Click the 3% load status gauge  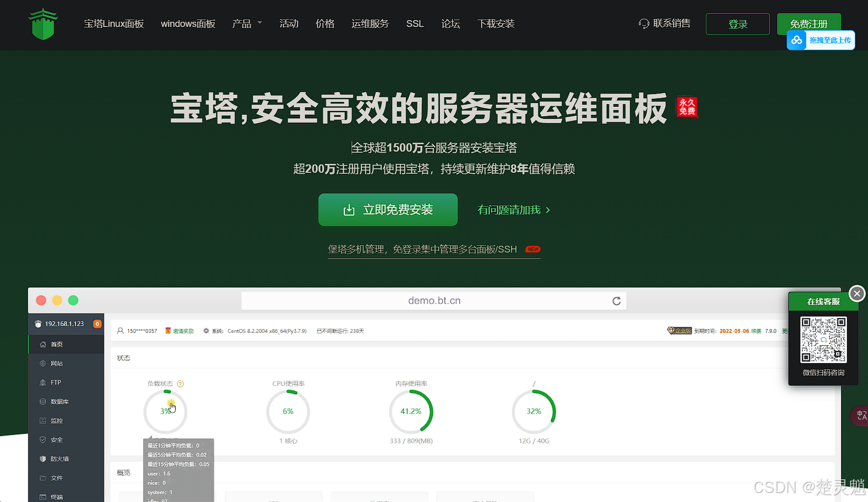click(165, 411)
